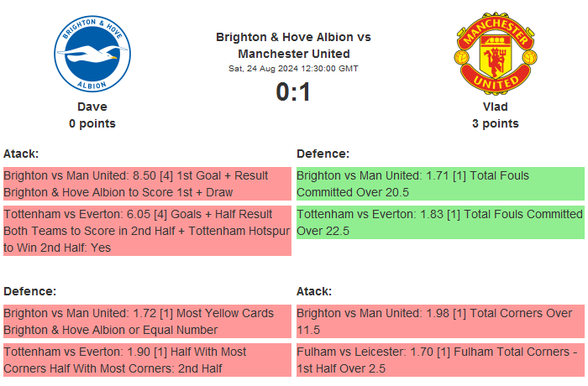Open the Tottenham vs Everton 6.05 Goals bet
Screen dimensions: 588x386
pos(147,231)
